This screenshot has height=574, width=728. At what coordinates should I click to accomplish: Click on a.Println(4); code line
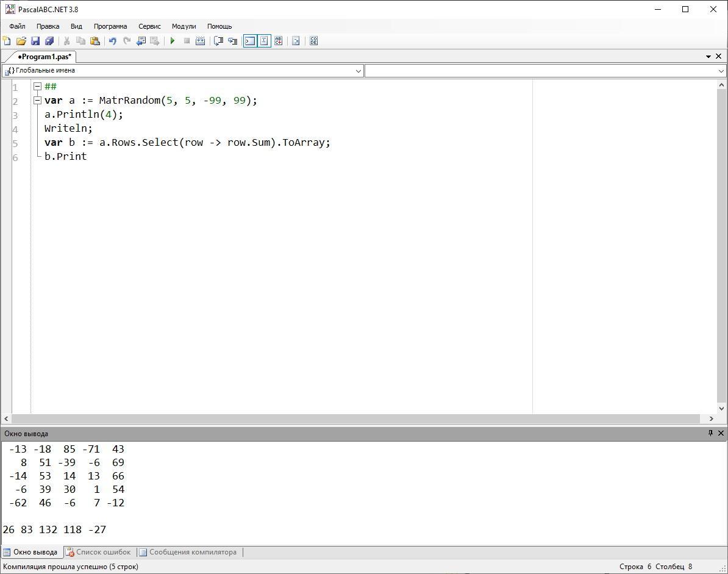84,115
